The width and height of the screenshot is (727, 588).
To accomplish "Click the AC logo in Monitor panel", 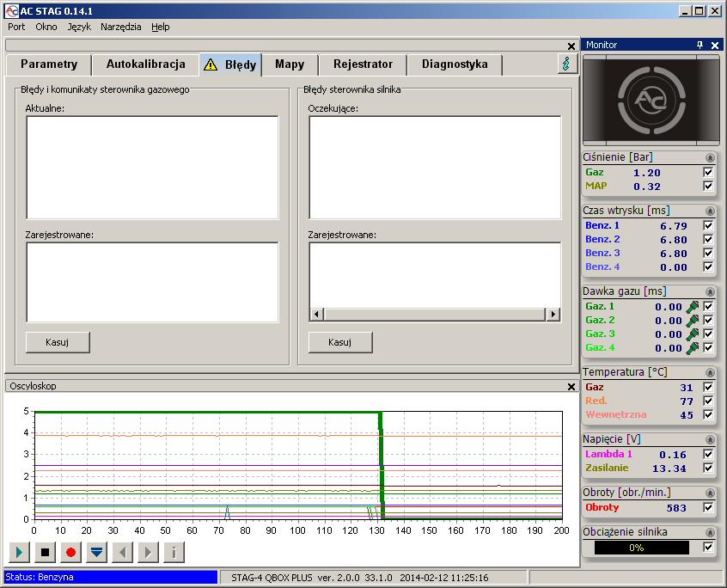I will click(651, 100).
